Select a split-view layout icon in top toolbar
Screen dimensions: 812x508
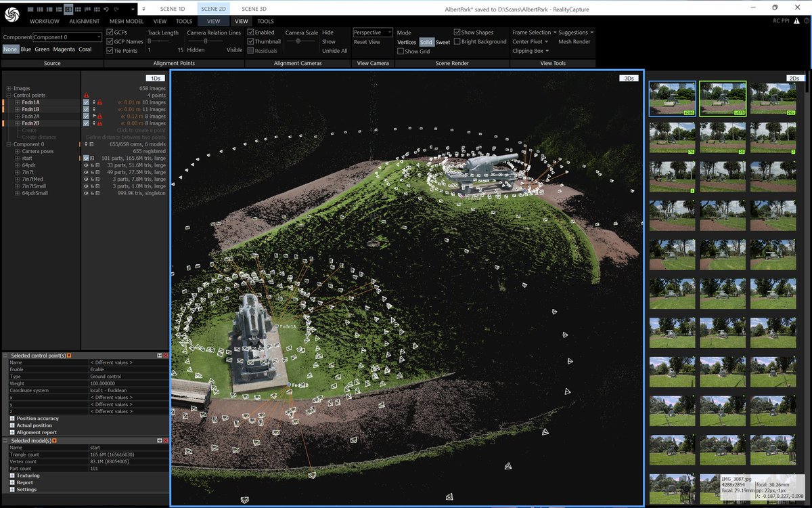[x=68, y=9]
